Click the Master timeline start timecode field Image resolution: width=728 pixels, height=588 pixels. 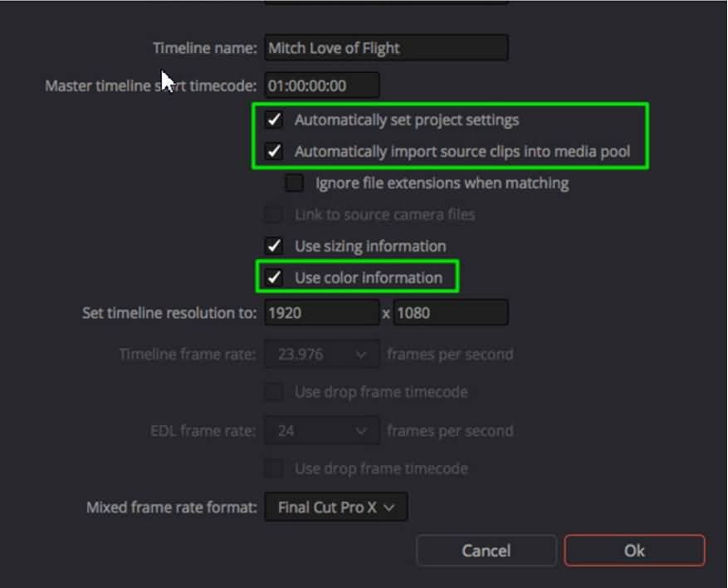pos(322,86)
